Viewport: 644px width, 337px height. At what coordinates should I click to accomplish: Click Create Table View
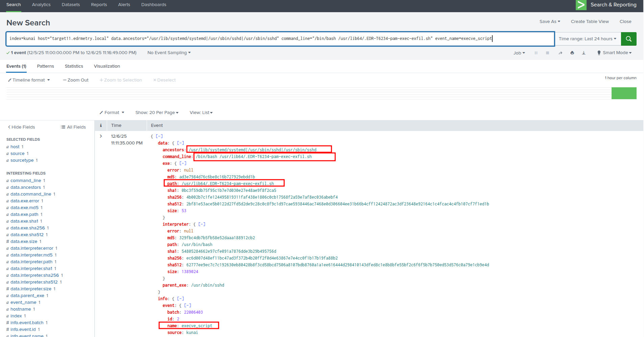[590, 22]
